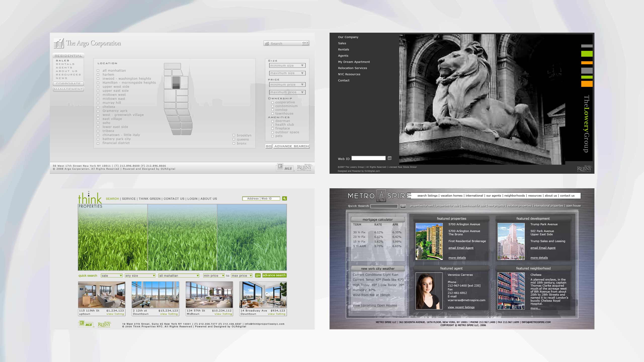The height and width of the screenshot is (362, 644).
Task: Expand the maximum price dropdown
Action: click(x=287, y=92)
